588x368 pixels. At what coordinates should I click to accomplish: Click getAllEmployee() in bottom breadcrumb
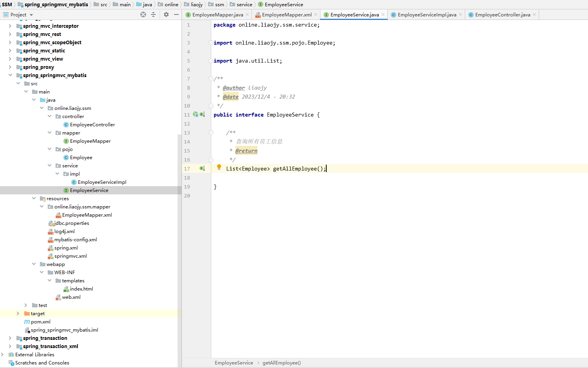coord(282,363)
